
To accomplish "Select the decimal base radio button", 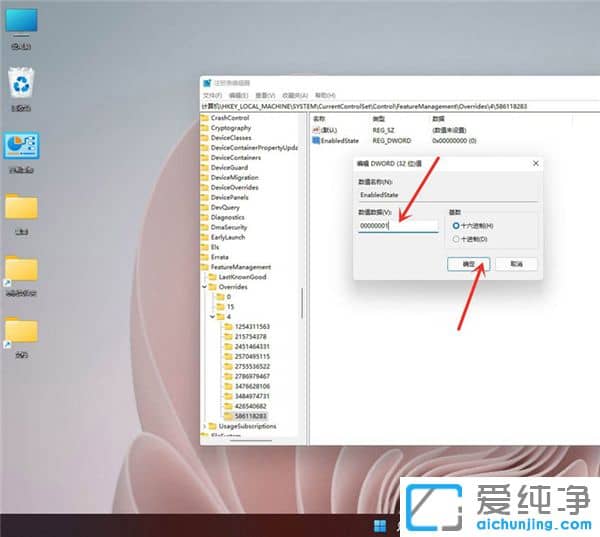I will pos(456,239).
